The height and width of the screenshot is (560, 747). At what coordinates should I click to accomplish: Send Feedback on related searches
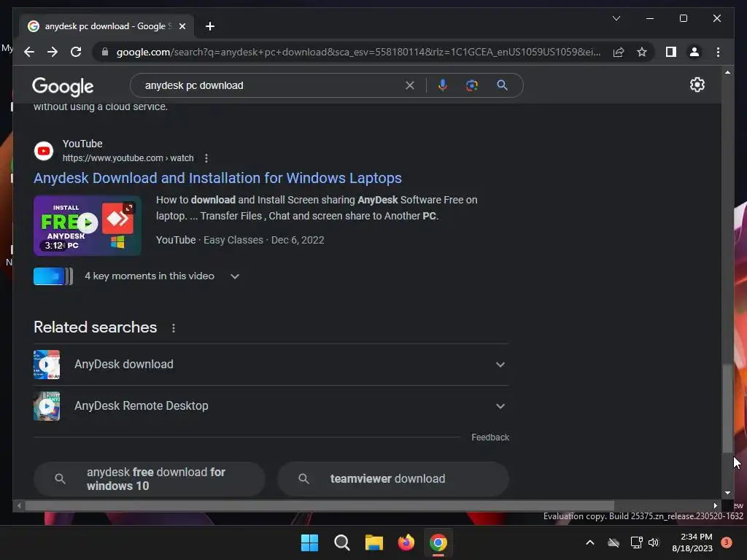click(x=490, y=437)
